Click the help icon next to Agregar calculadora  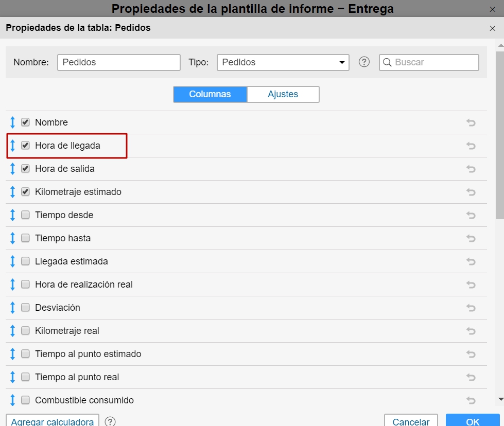[110, 421]
